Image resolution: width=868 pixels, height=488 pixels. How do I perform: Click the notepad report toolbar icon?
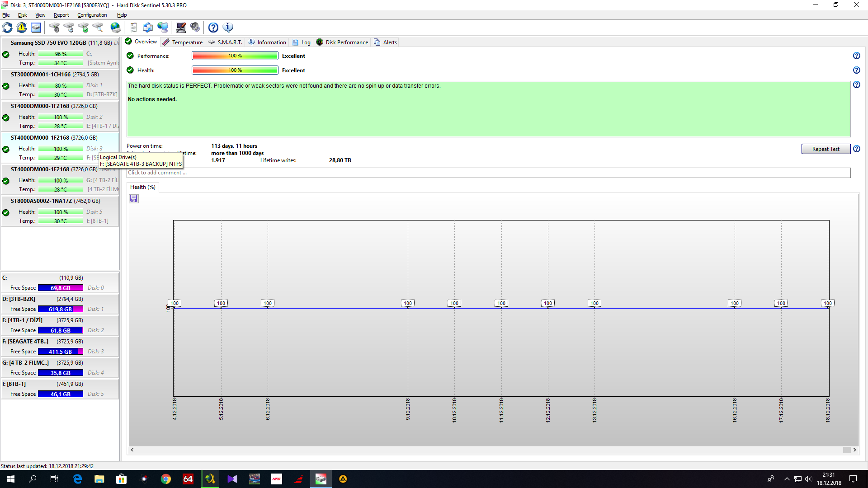pos(133,28)
